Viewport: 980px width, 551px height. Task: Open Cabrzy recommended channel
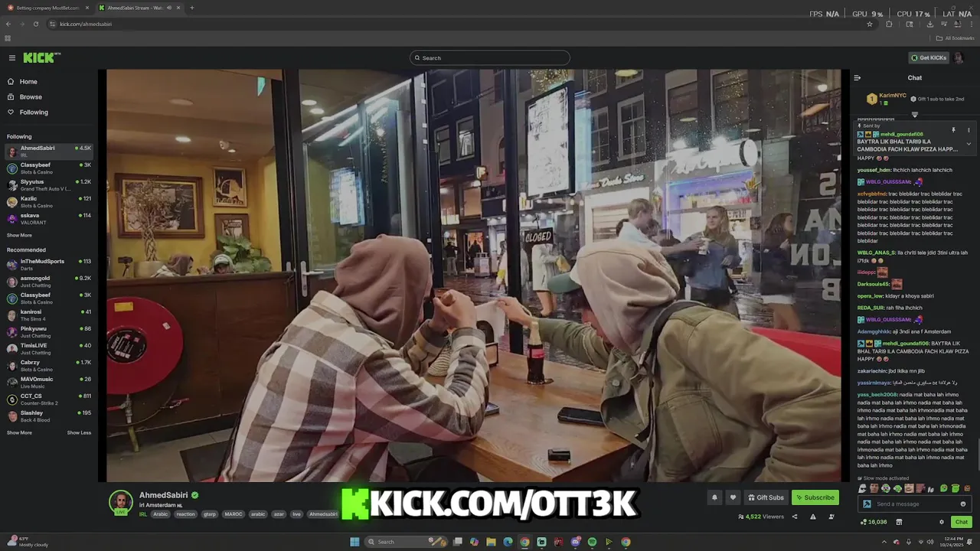(49, 365)
